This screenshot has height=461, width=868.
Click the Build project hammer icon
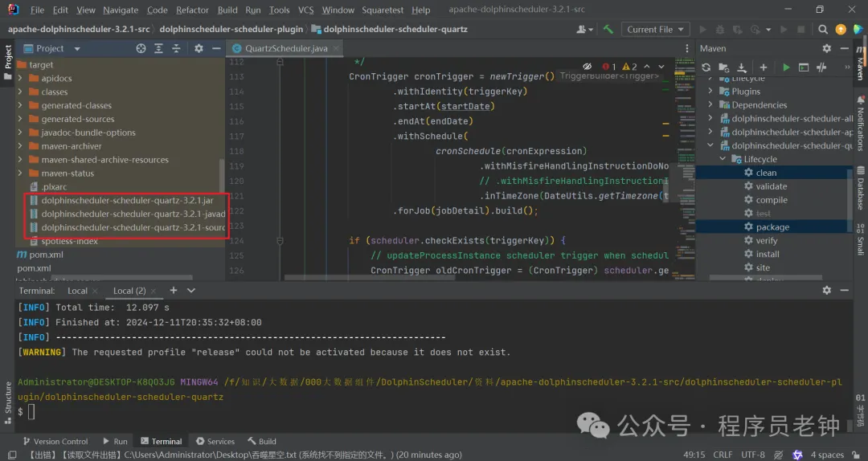tap(608, 30)
